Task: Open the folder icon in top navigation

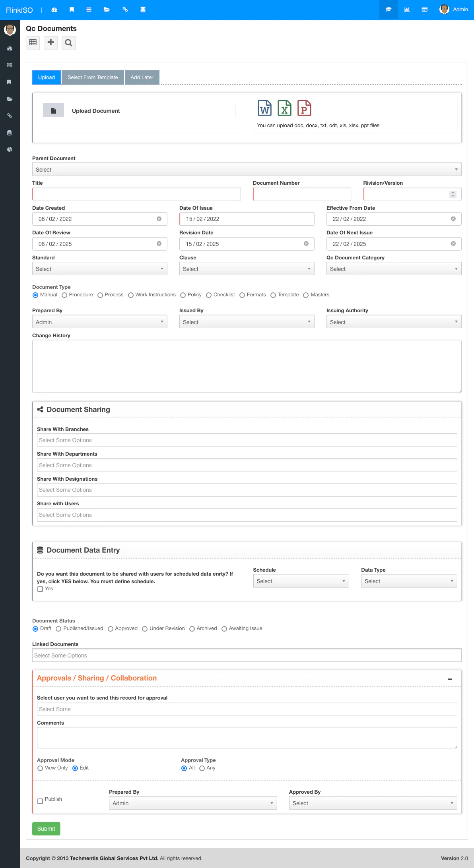Action: pos(107,10)
